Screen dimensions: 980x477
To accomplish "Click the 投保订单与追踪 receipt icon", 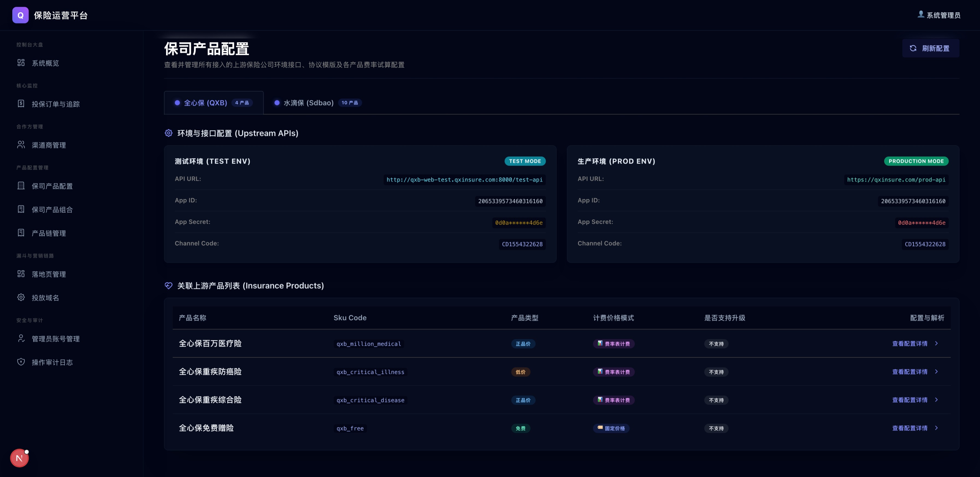I will tap(21, 104).
